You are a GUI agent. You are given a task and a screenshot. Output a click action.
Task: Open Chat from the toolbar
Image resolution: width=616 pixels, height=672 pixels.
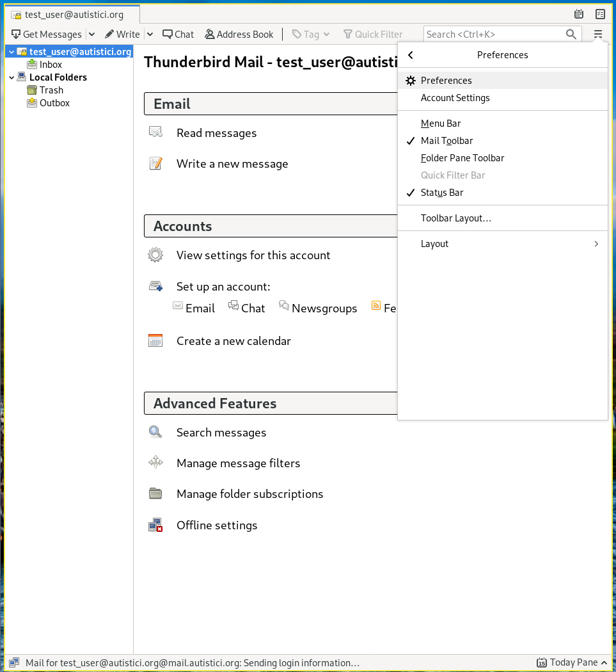(178, 35)
